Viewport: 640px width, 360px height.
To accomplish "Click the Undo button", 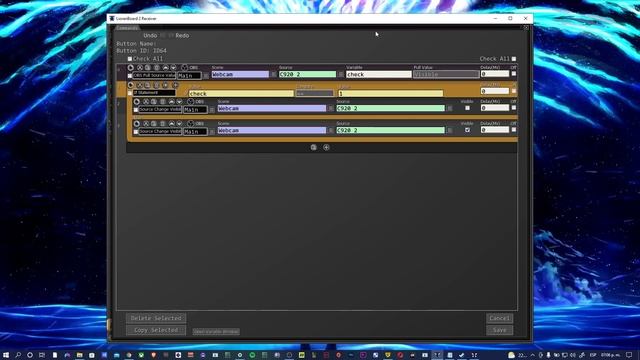I will pos(150,36).
